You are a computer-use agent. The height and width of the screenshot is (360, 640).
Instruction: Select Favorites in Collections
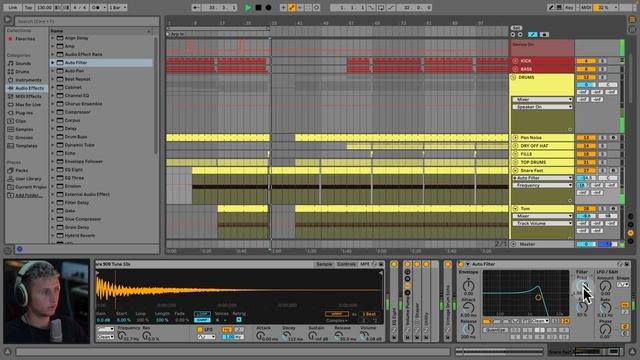[x=25, y=39]
